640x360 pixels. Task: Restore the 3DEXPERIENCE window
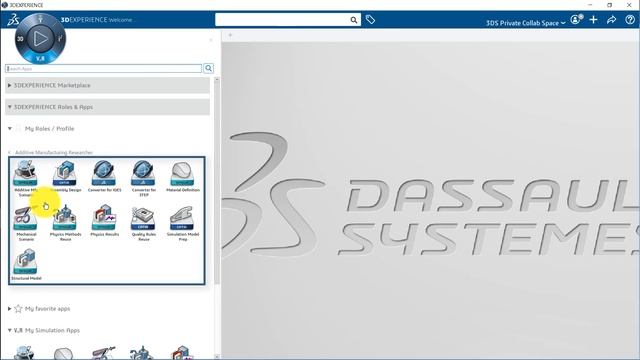click(610, 5)
